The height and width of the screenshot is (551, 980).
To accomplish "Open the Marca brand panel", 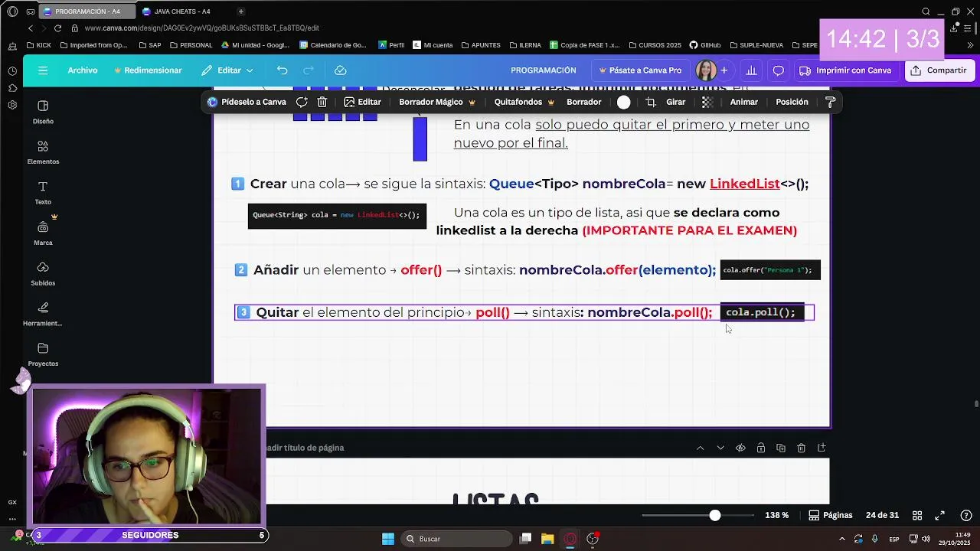I will pos(43,233).
